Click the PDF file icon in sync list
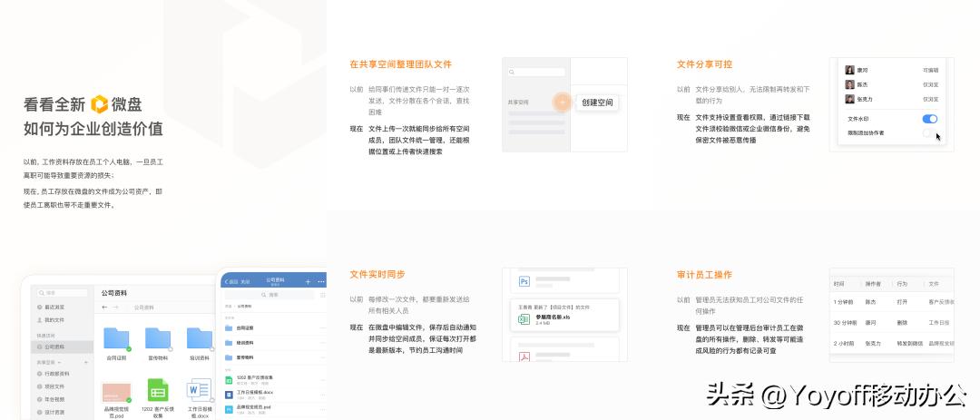Screen dimensions: 980x420 pos(524,356)
